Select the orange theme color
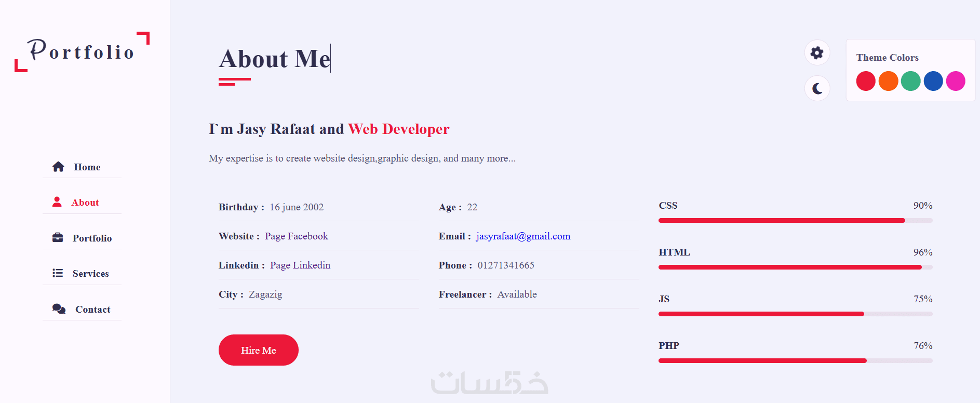The width and height of the screenshot is (980, 403). click(888, 81)
